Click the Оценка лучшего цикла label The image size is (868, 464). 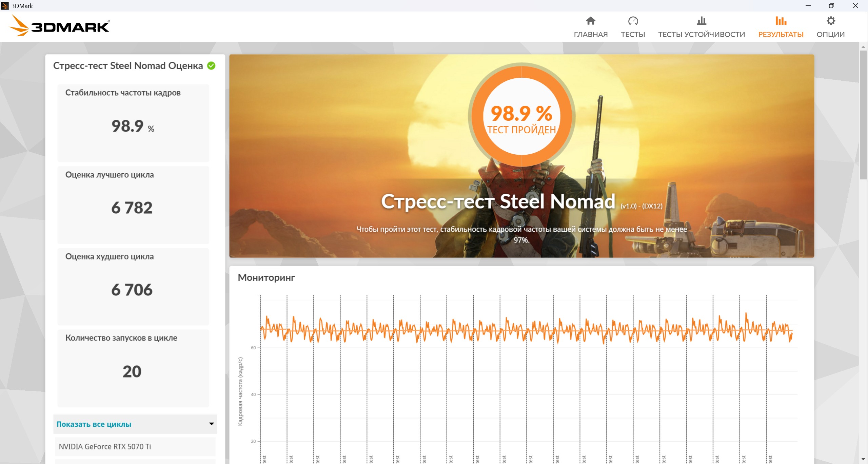point(110,175)
